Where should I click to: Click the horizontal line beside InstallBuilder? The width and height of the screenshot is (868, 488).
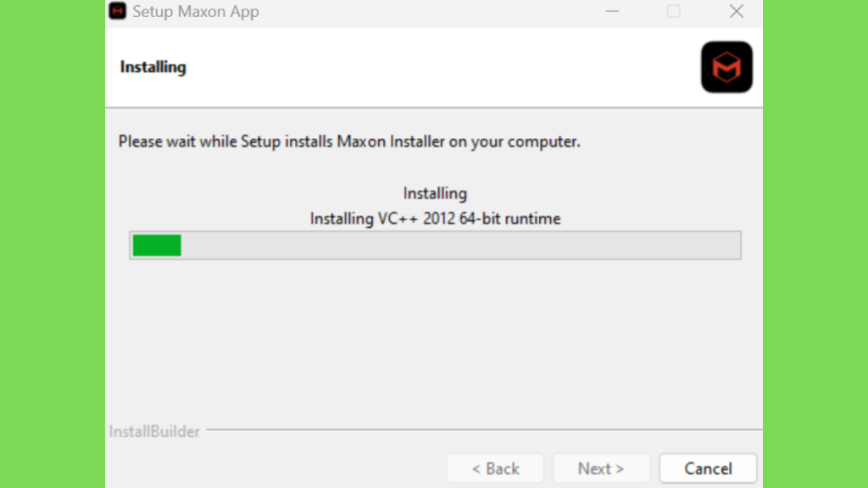[x=484, y=430]
